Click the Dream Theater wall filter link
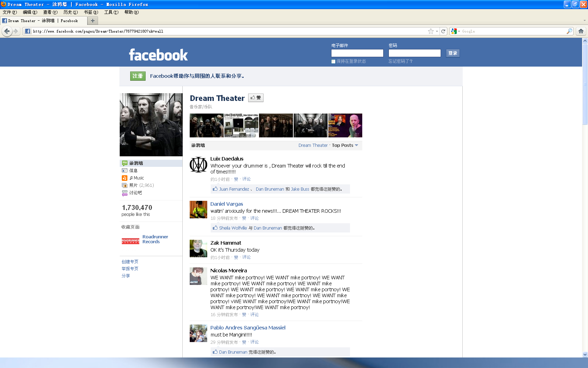Screen dimensions: 588x368 313,145
